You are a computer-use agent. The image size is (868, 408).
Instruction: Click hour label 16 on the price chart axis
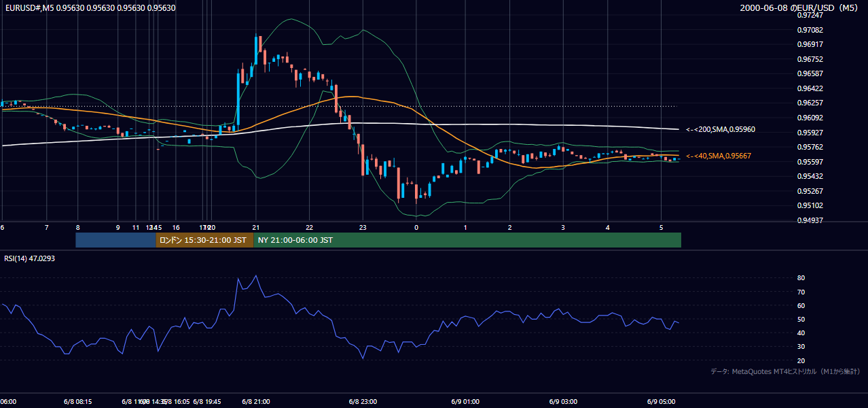176,227
